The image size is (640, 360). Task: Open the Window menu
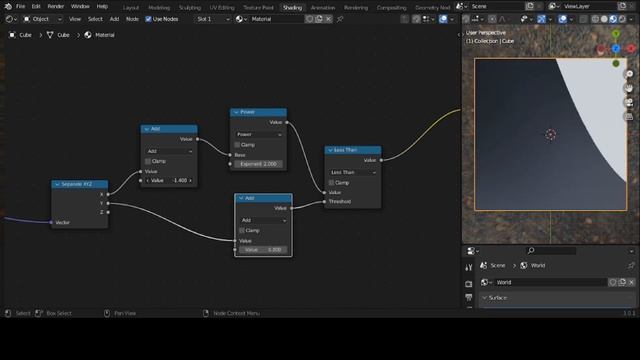pos(80,7)
